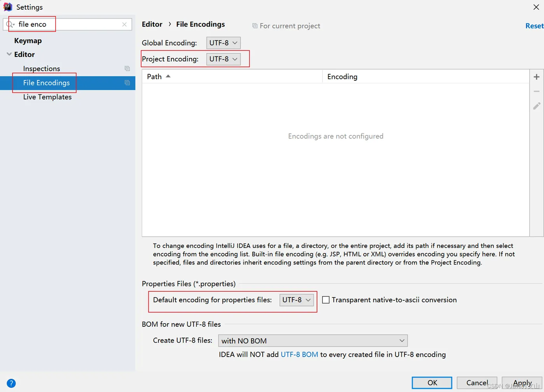
Task: Toggle Transparent native-to-ascii conversion checkbox
Action: (x=326, y=300)
